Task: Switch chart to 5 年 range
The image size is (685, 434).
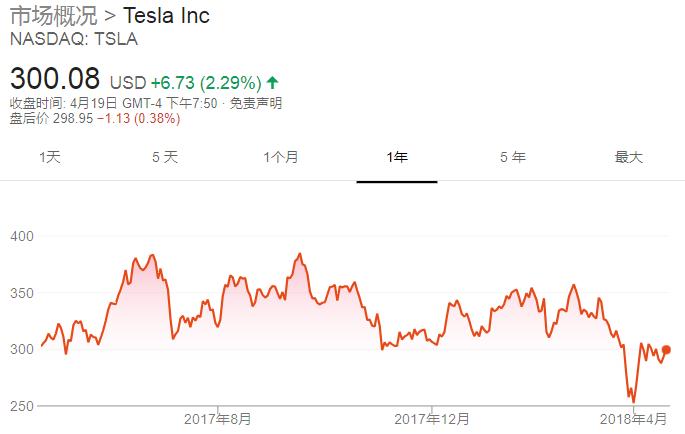Action: coord(512,157)
